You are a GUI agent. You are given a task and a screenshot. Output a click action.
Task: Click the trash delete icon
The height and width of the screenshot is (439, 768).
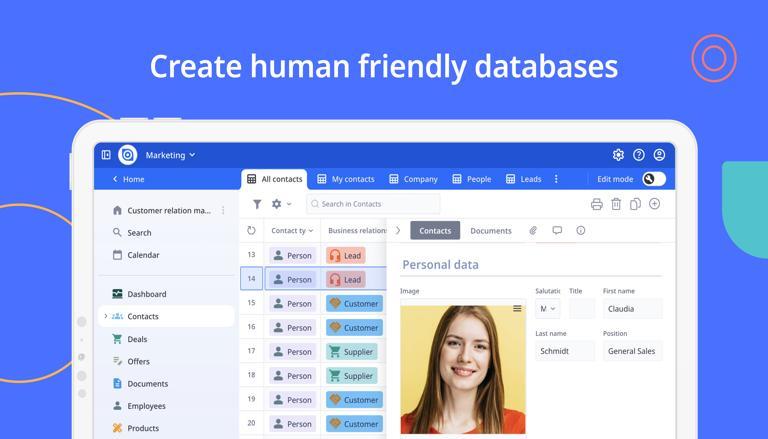click(616, 204)
